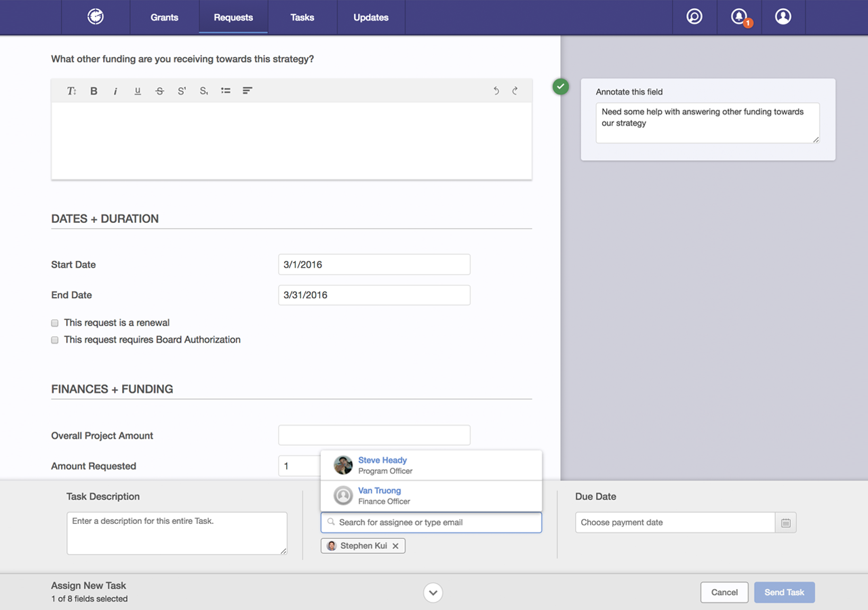Open notifications bell icon

738,17
